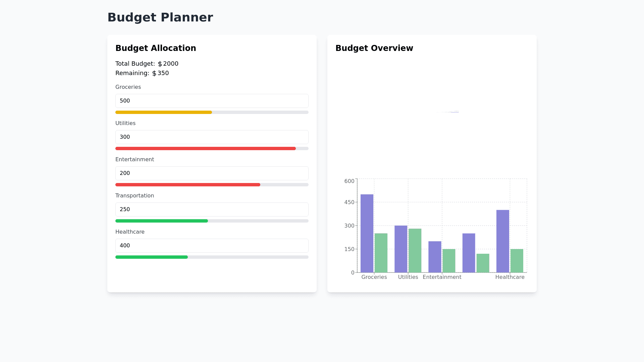Click the green Transportation progress bar

pos(162,221)
